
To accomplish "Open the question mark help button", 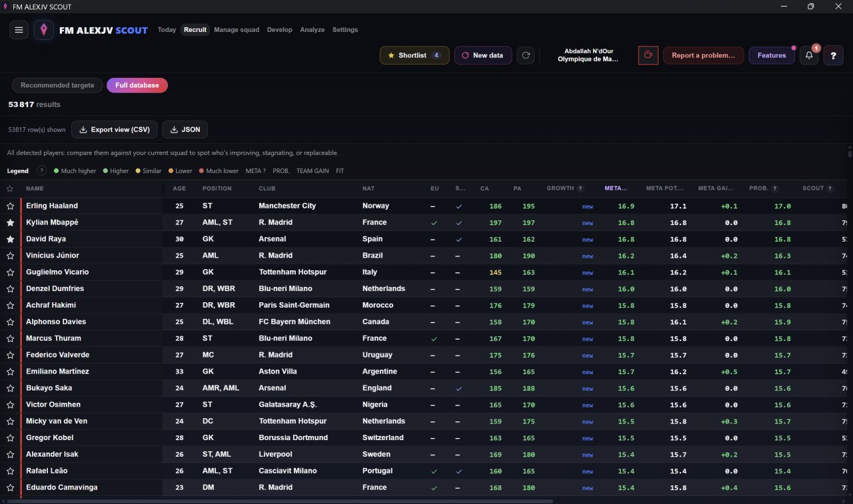I will click(x=833, y=55).
